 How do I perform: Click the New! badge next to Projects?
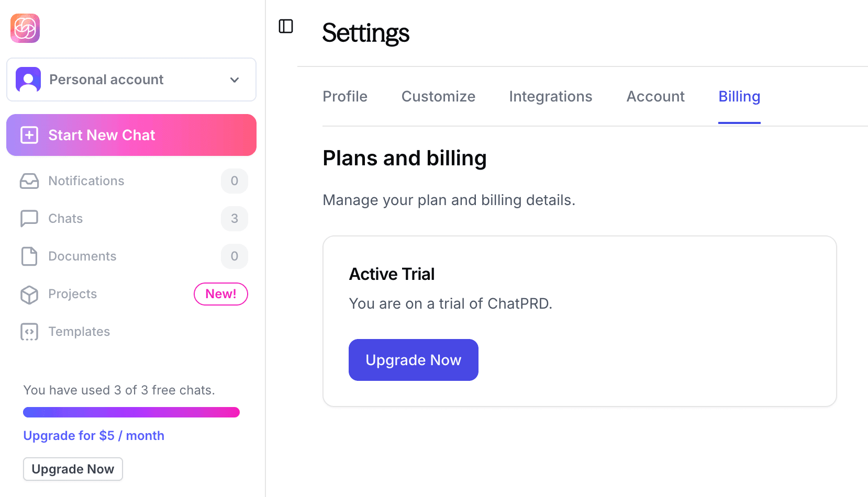pyautogui.click(x=220, y=294)
